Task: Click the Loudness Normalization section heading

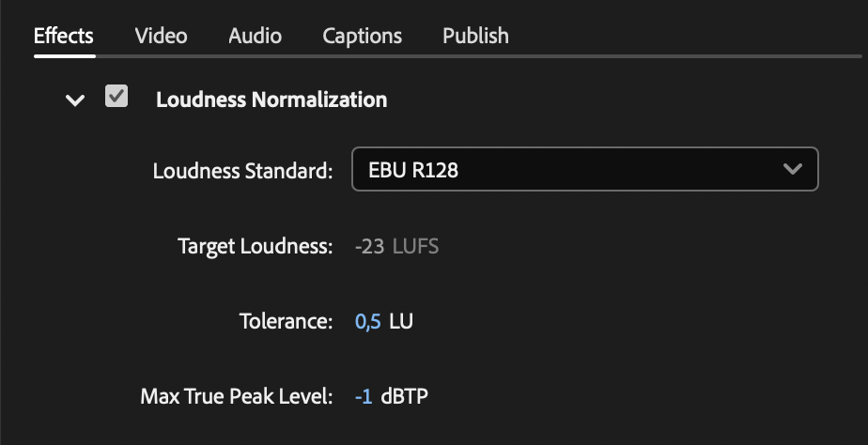Action: (x=271, y=100)
